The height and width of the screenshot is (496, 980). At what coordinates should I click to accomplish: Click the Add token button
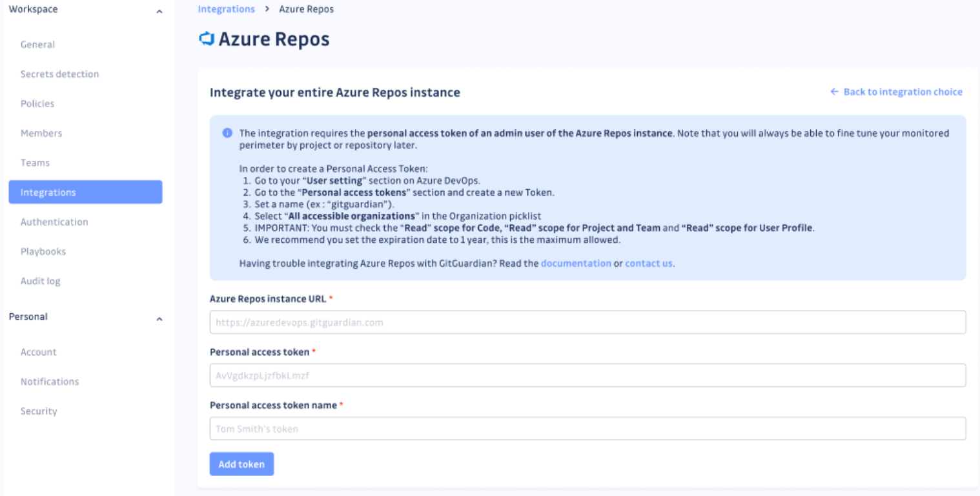click(241, 464)
